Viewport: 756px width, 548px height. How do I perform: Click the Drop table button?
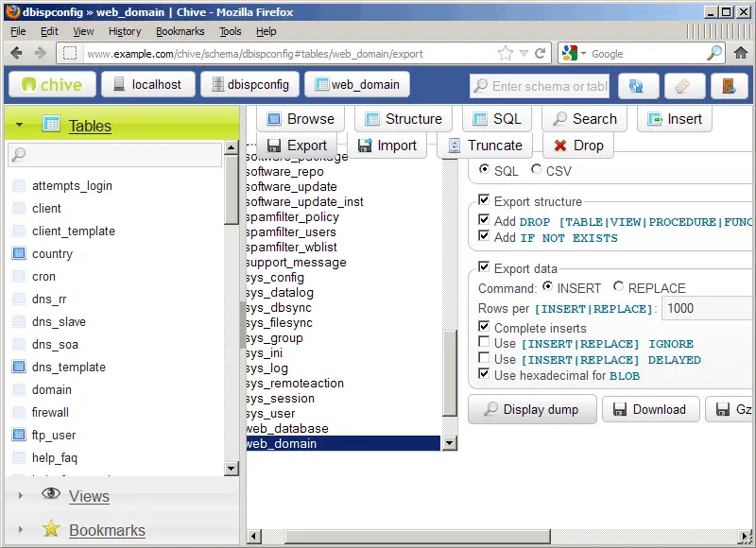coord(578,146)
